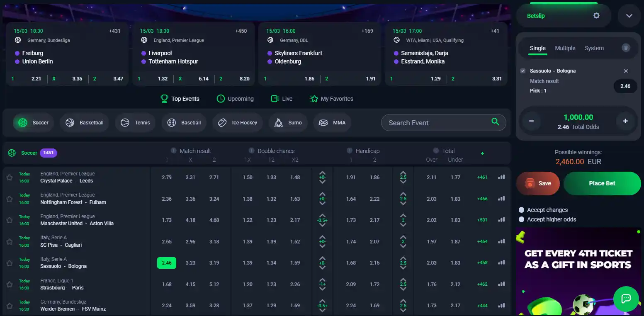Screen dimensions: 644x316
Task: Open statistics for Crystal Palace - Leeds
Action: pos(501,177)
